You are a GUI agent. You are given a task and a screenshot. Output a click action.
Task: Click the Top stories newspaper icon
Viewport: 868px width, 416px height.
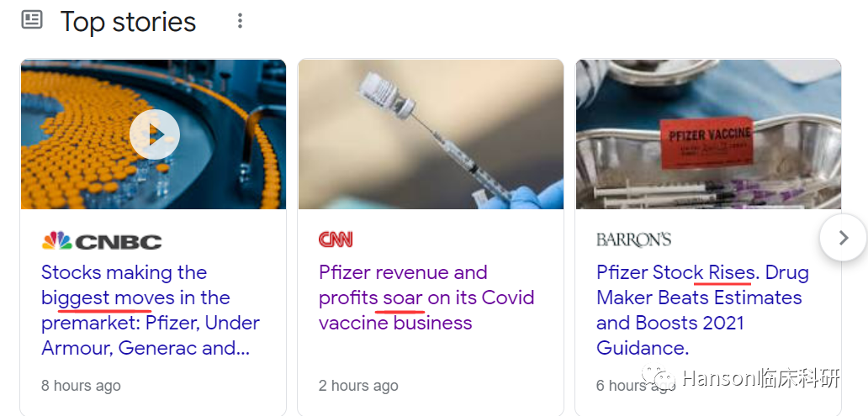click(32, 20)
